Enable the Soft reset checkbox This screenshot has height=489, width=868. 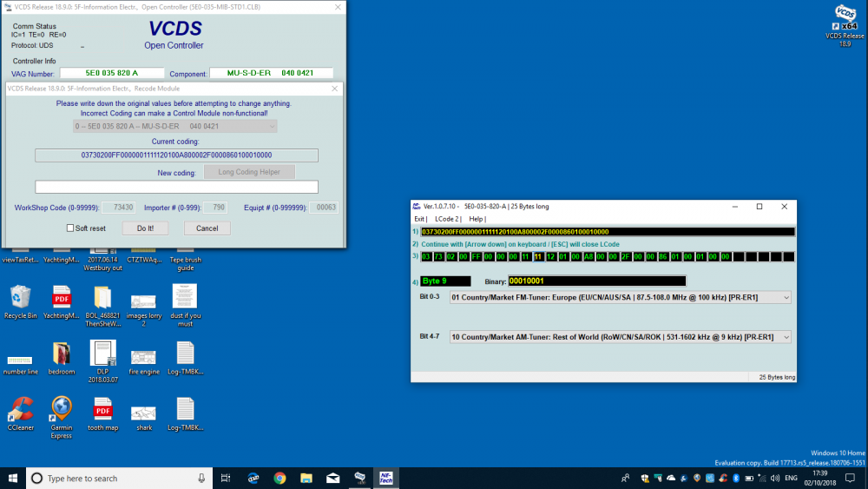click(x=70, y=228)
